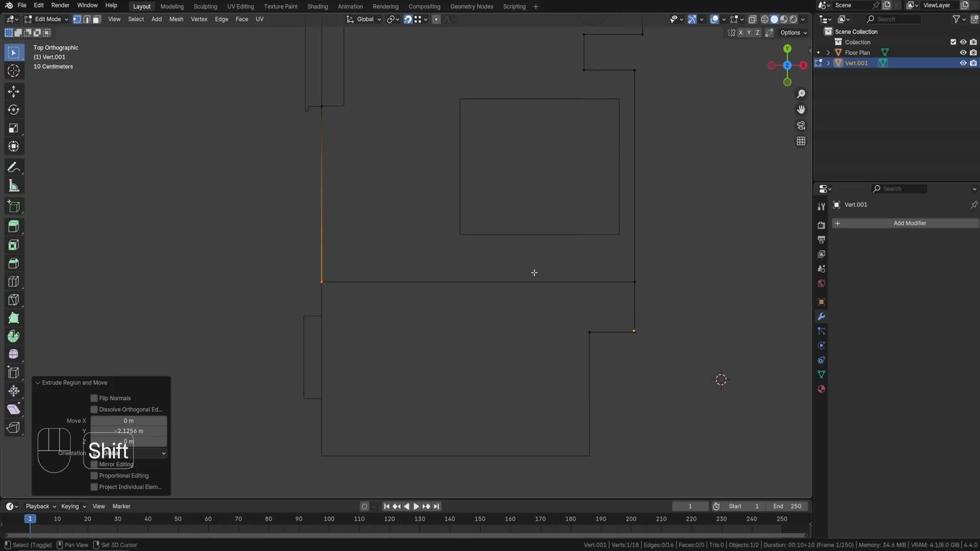Activate the Move tool

pyautogui.click(x=14, y=92)
